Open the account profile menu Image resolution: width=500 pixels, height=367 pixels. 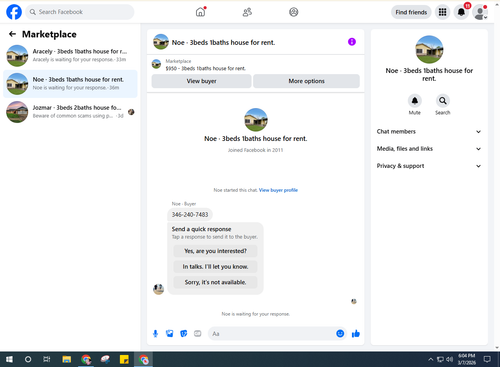pyautogui.click(x=480, y=12)
